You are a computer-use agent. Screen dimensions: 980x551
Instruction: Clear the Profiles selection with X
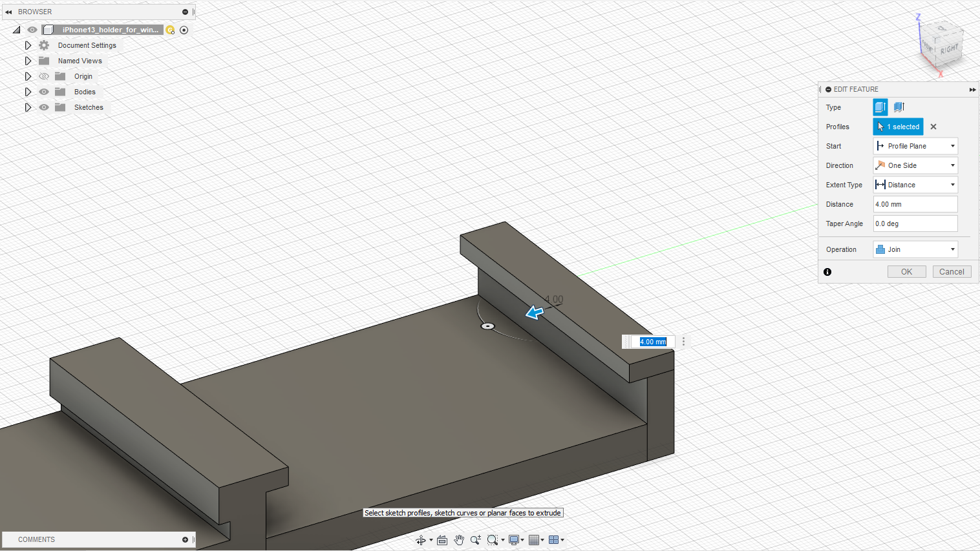point(933,127)
